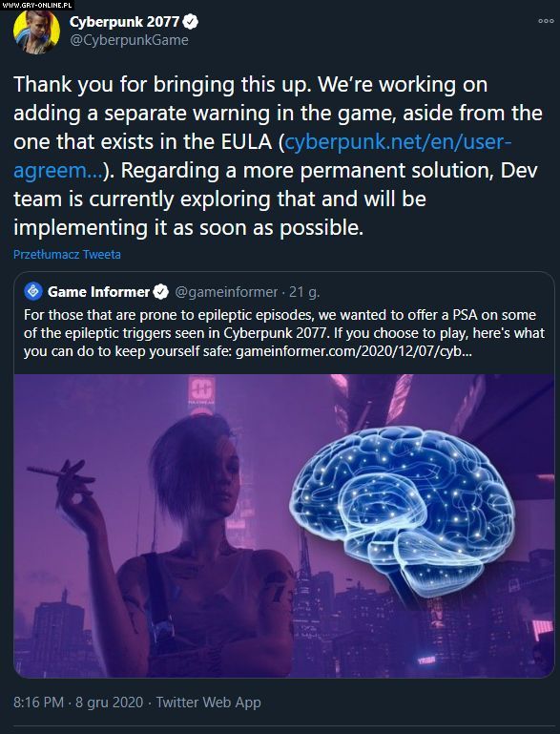This screenshot has height=734, width=560.
Task: Open the cyberpunk.net user agreement link
Action: (x=262, y=156)
